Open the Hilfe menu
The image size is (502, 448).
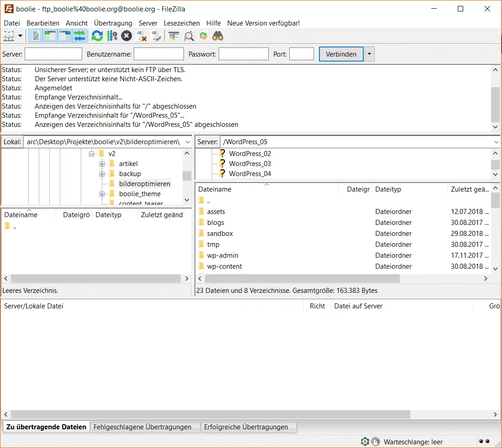pyautogui.click(x=214, y=23)
